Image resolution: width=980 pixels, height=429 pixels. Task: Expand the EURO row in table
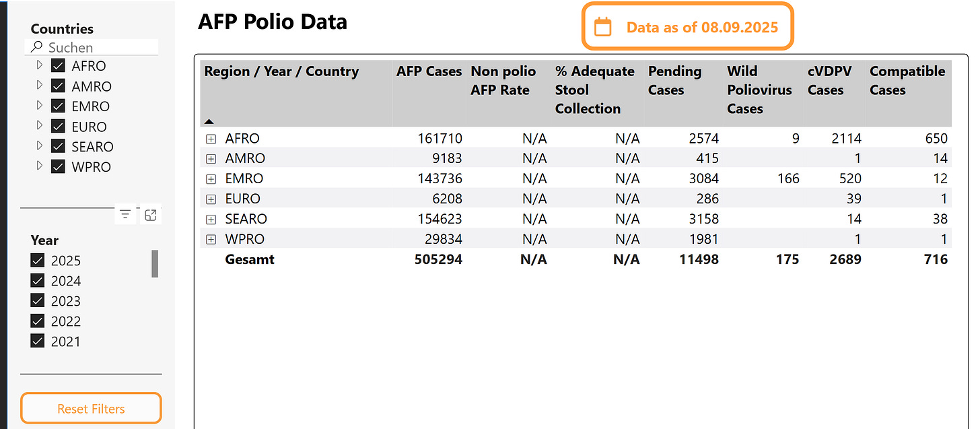211,199
